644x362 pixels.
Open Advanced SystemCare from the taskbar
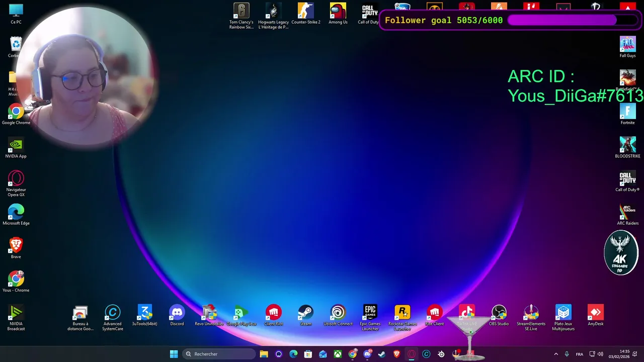tap(426, 354)
